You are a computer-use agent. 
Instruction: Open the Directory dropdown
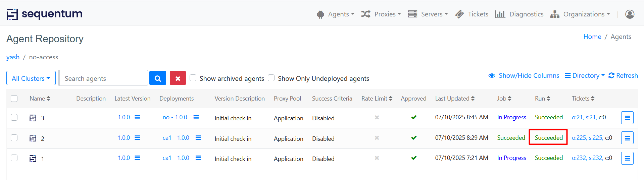585,76
